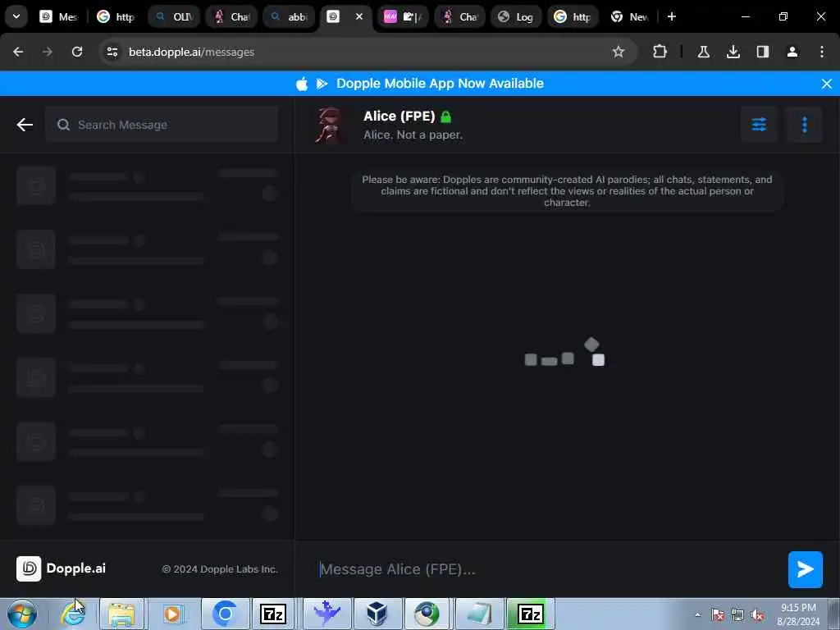Switch to the Mes tab
840x630 pixels.
(x=59, y=16)
